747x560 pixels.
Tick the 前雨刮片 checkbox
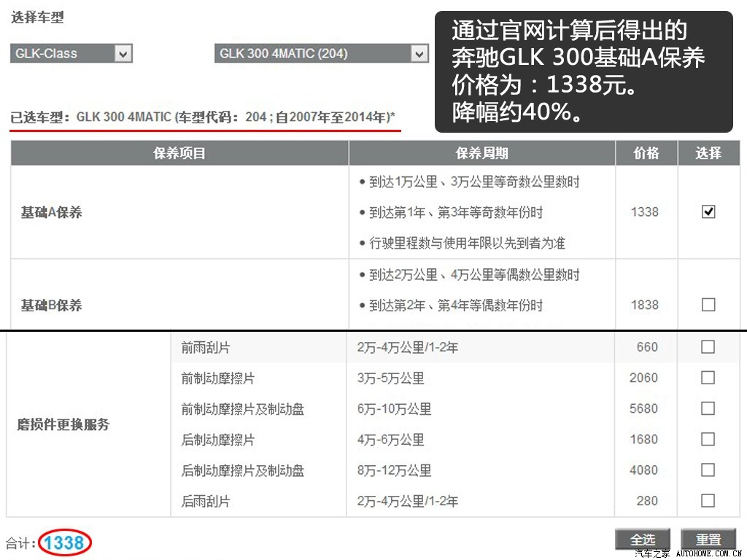[x=708, y=346]
